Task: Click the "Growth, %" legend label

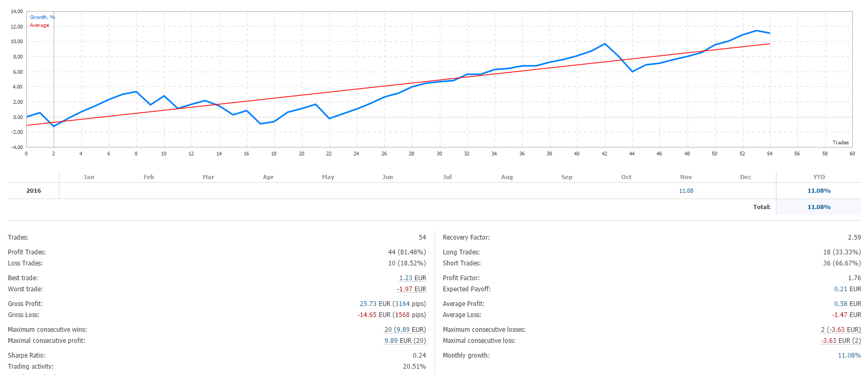Action: click(x=42, y=17)
